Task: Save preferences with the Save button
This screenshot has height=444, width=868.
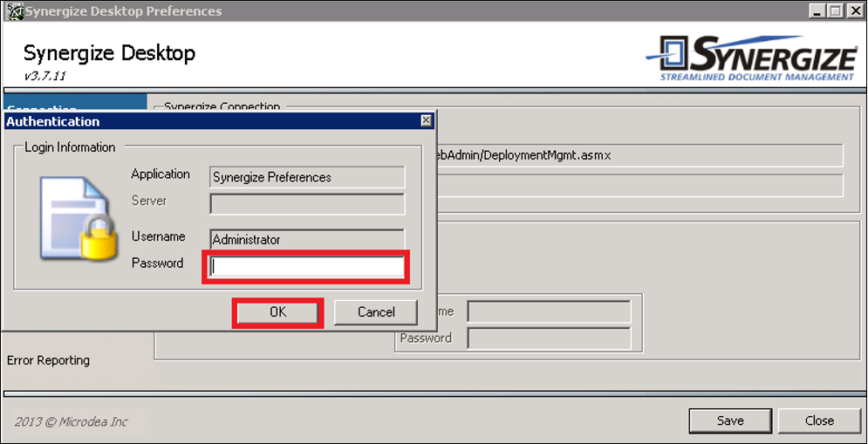Action: tap(730, 420)
